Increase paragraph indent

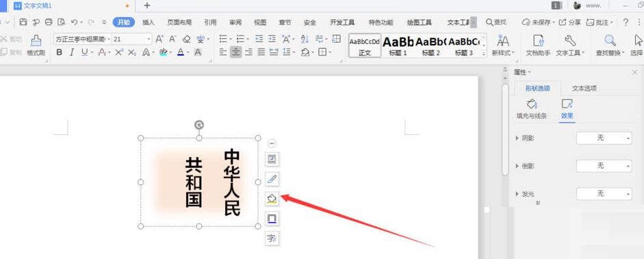(272, 39)
